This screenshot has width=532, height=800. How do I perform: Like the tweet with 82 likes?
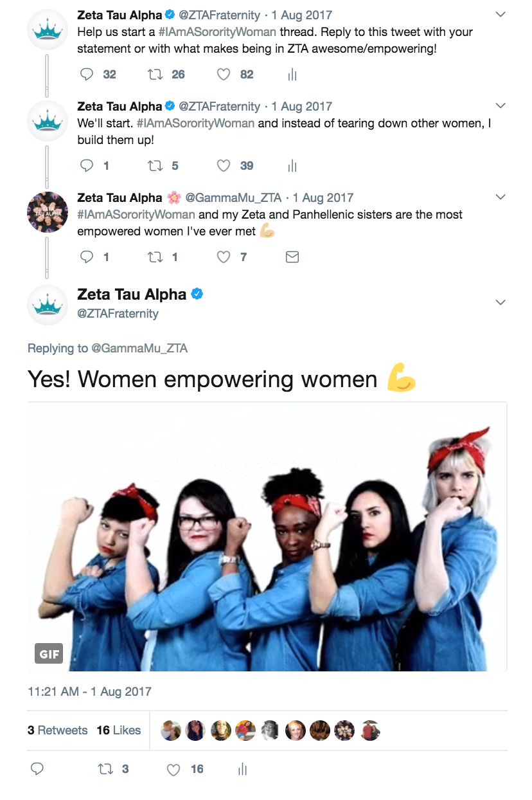pyautogui.click(x=223, y=75)
